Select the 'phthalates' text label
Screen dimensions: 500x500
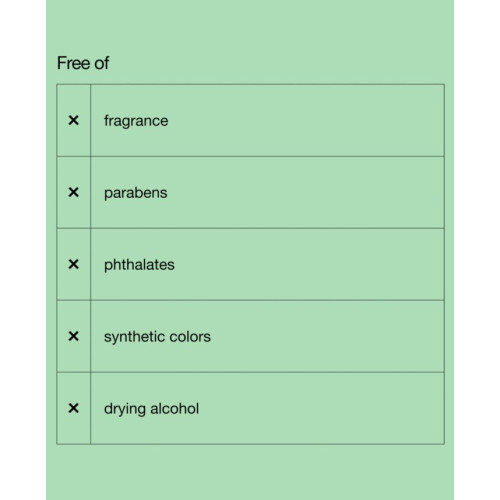[139, 265]
